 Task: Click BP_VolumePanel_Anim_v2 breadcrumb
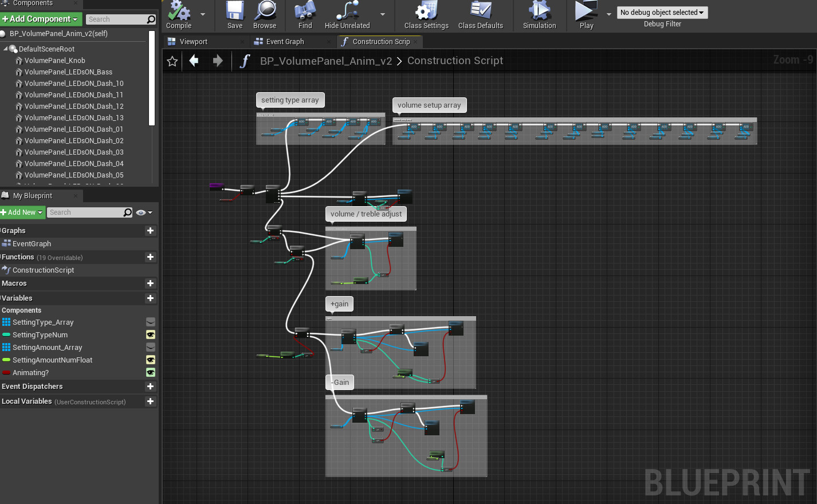(326, 61)
